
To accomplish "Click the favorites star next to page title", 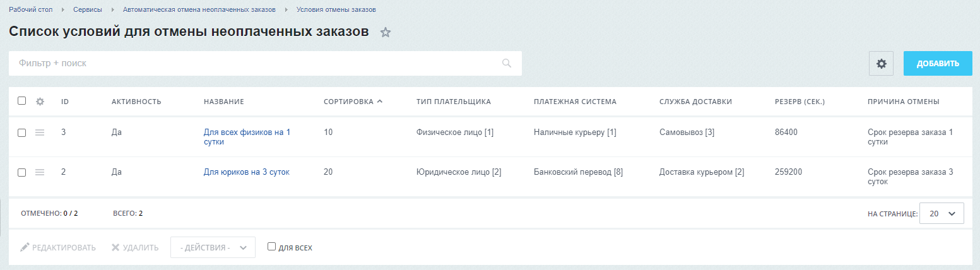I will [386, 33].
